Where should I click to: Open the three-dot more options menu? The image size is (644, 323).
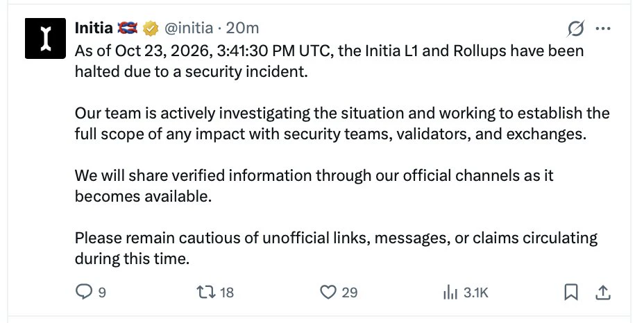pos(602,28)
